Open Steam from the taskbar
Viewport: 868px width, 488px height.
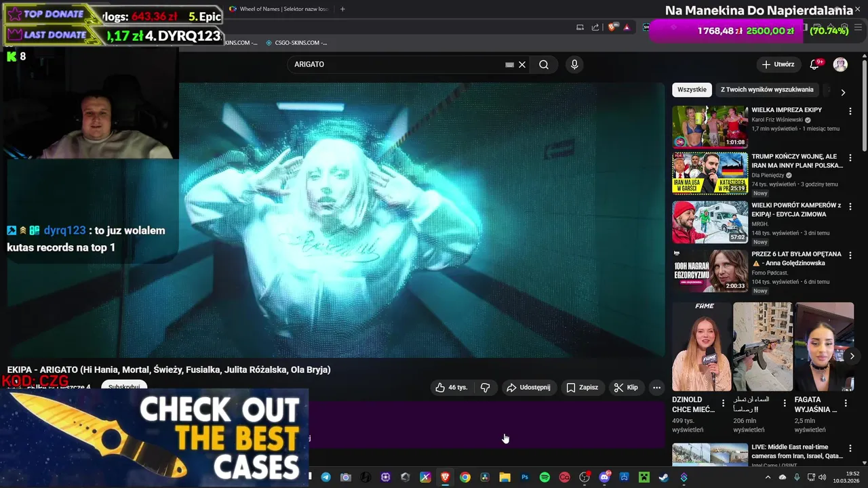[663, 477]
